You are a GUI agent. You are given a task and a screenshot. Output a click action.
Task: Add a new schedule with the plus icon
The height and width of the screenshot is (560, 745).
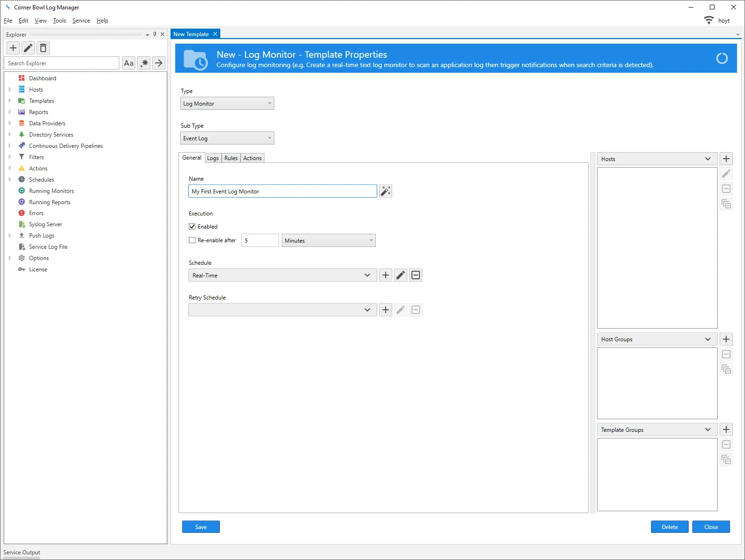(386, 275)
